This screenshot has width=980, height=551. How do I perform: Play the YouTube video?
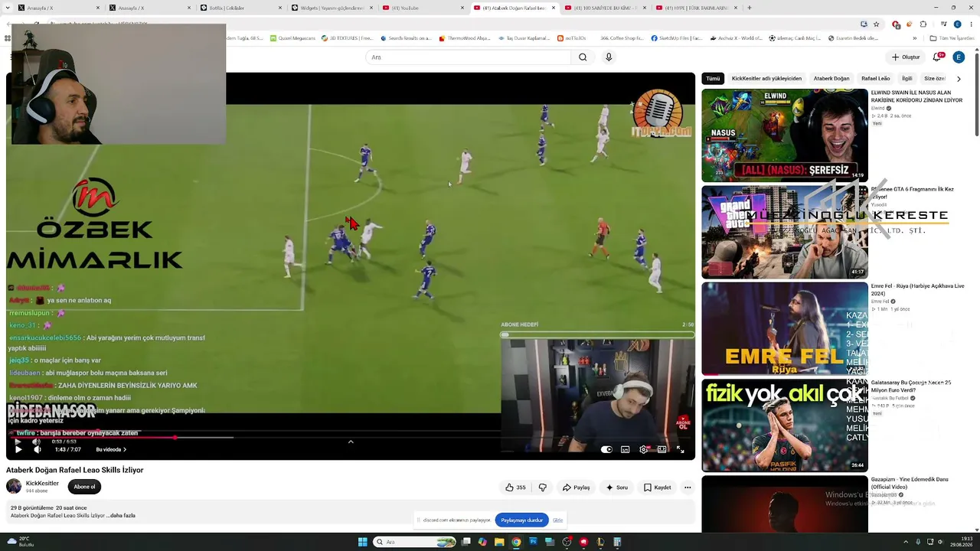tap(18, 449)
